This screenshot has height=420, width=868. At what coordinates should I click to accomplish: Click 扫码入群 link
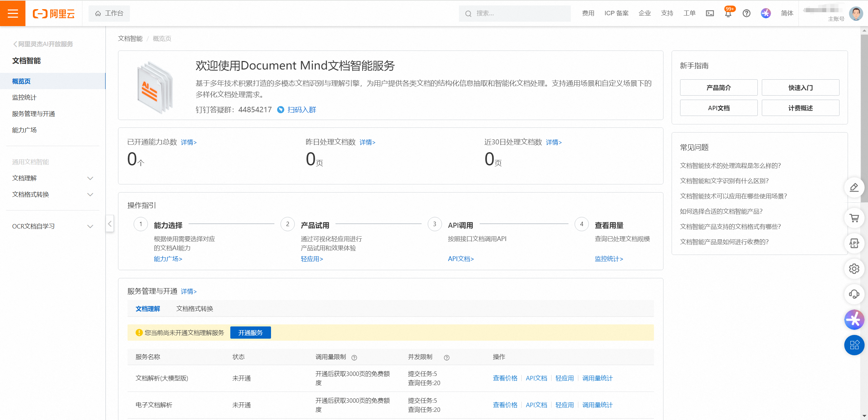tap(302, 109)
